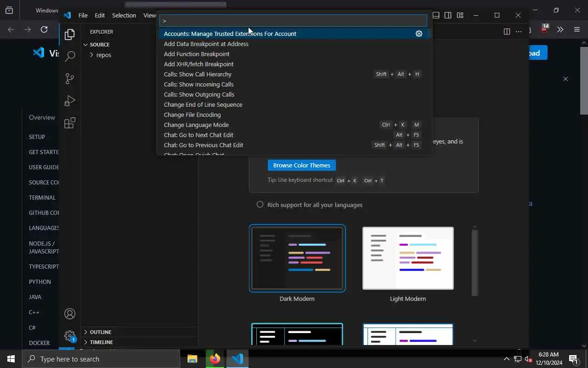The height and width of the screenshot is (368, 588).
Task: Toggle the bottom panel layout icon
Action: (x=436, y=15)
